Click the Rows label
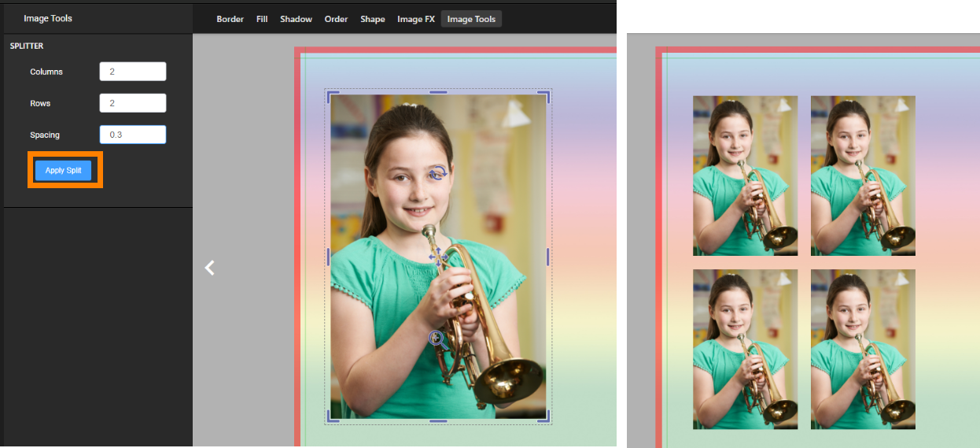This screenshot has width=980, height=448. click(x=40, y=103)
